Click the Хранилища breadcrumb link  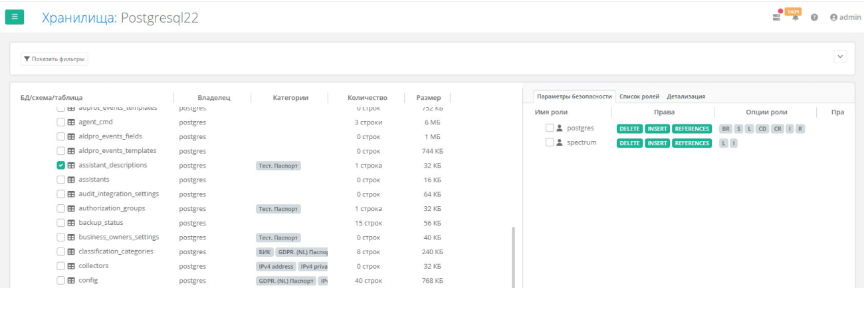tap(79, 18)
